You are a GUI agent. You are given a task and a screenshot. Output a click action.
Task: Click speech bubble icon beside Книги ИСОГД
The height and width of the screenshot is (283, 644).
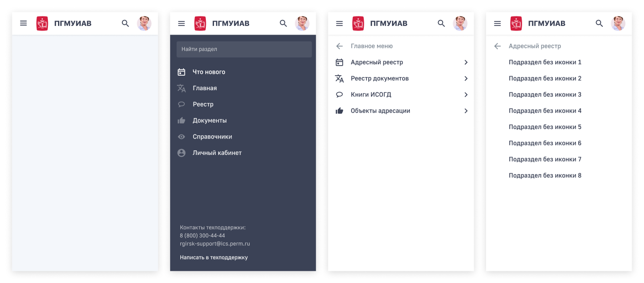(x=339, y=95)
